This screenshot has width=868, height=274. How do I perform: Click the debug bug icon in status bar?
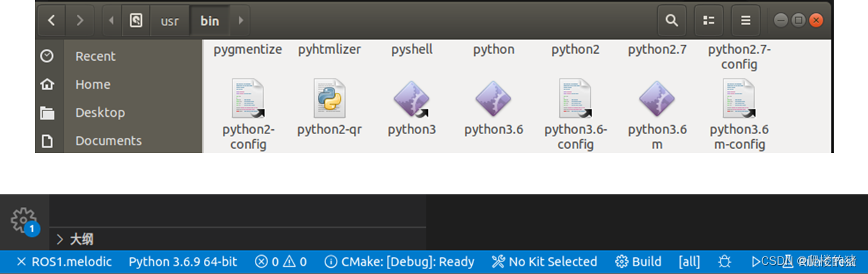click(725, 261)
